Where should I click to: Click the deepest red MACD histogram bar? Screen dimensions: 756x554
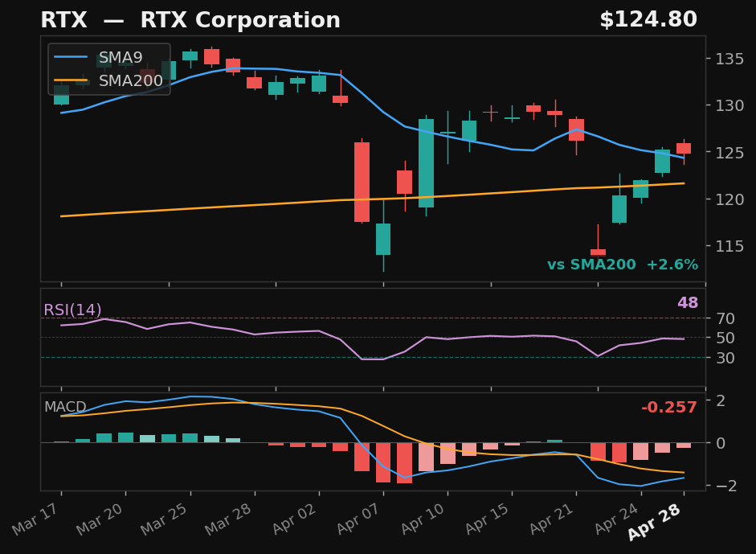point(405,463)
